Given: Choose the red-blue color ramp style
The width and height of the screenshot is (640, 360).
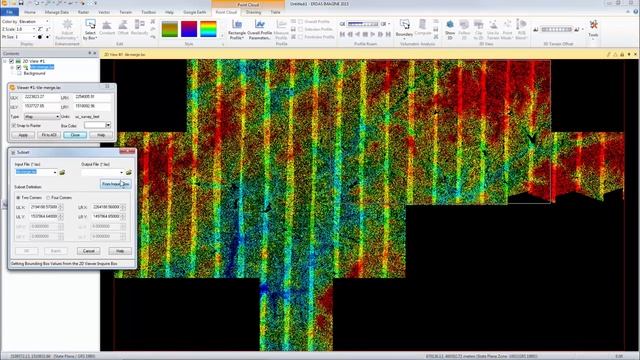Looking at the screenshot, I should (189, 29).
